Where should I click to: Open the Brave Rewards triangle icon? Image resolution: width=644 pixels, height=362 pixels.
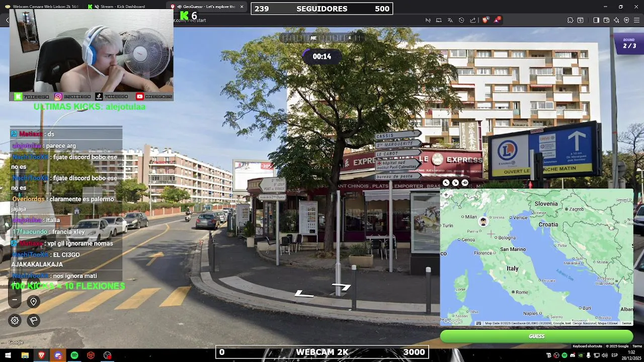(497, 20)
